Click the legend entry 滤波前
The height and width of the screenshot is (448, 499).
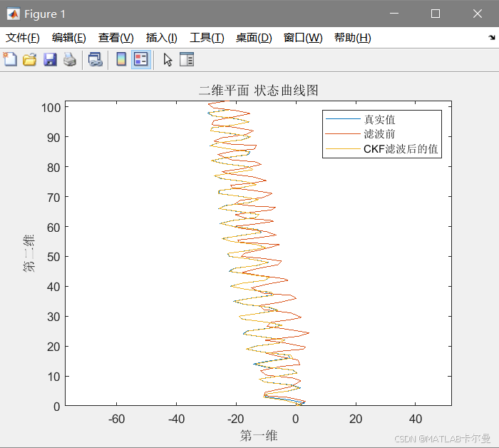pos(379,134)
